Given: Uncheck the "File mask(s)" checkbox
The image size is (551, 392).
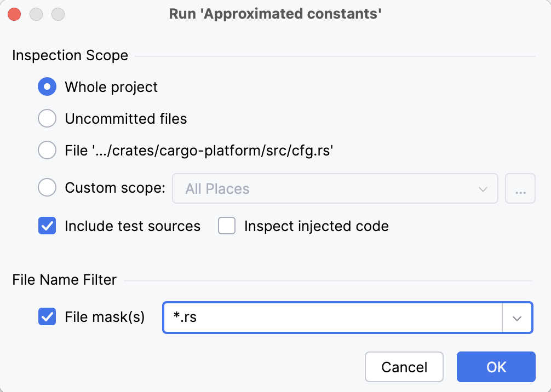Looking at the screenshot, I should pyautogui.click(x=47, y=318).
